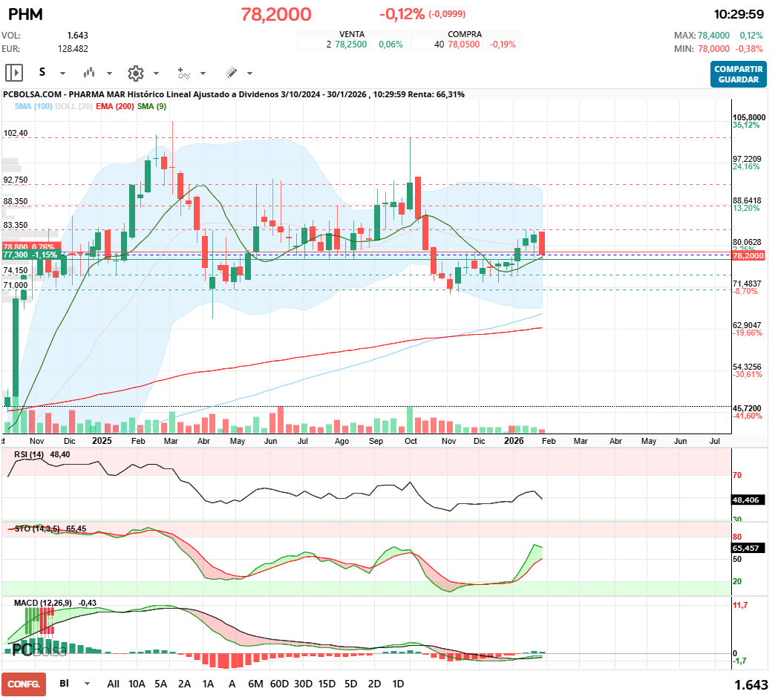Click the COMPARTIR GUARDAR button
Image resolution: width=778 pixels, height=700 pixels.
click(x=738, y=74)
